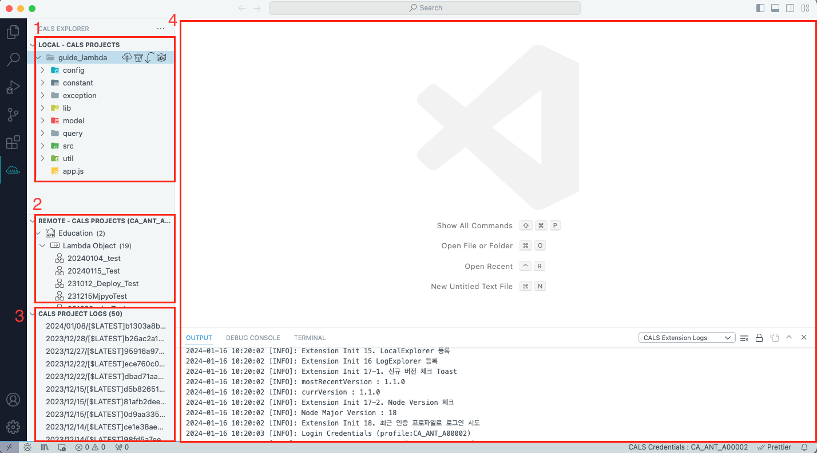The width and height of the screenshot is (818, 454).
Task: Click New Untitled Text File hint
Action: pos(472,286)
